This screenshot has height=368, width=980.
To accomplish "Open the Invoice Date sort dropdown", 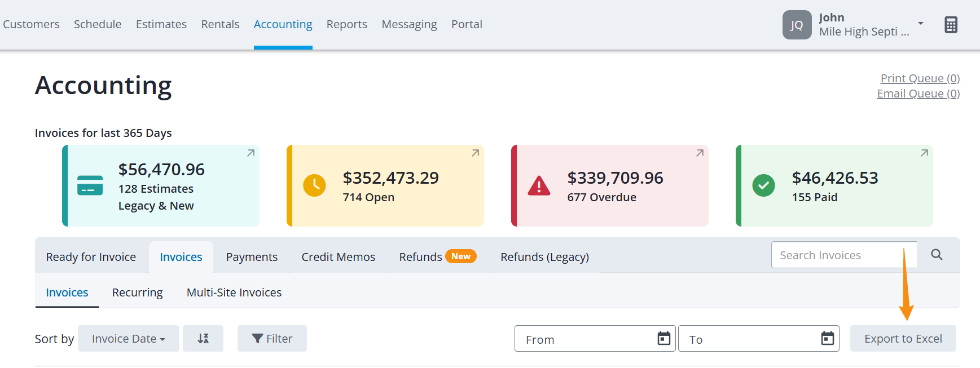I will click(129, 339).
